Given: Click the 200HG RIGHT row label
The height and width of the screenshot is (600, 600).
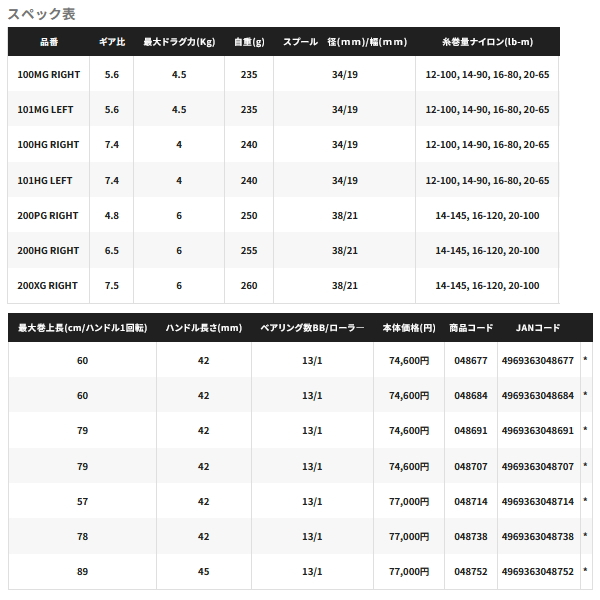Looking at the screenshot, I should pos(48,251).
